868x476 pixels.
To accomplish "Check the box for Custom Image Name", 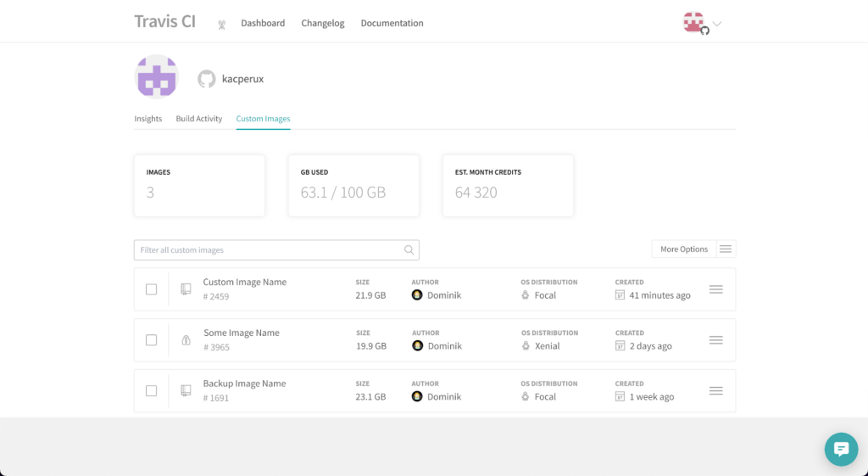I will click(151, 289).
